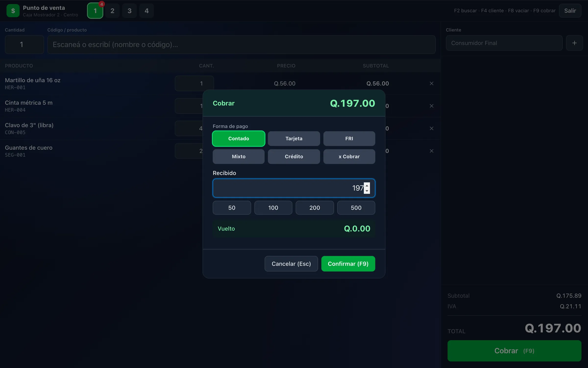
Task: Cancel the payment dialog
Action: (291, 264)
